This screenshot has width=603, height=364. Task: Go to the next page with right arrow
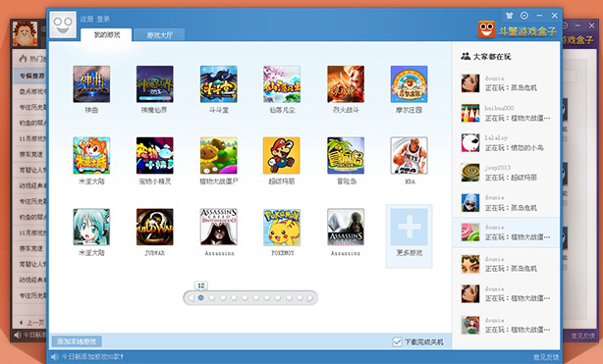(x=310, y=298)
